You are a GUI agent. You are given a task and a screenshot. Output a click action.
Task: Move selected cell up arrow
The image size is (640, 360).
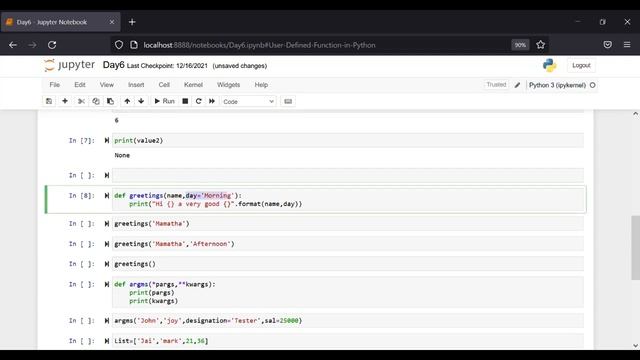(x=127, y=101)
